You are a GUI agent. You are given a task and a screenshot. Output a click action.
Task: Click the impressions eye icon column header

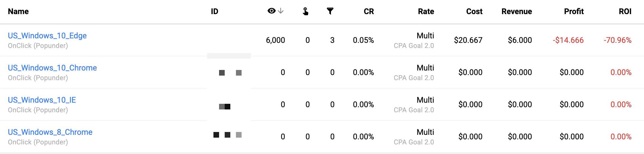click(x=271, y=11)
